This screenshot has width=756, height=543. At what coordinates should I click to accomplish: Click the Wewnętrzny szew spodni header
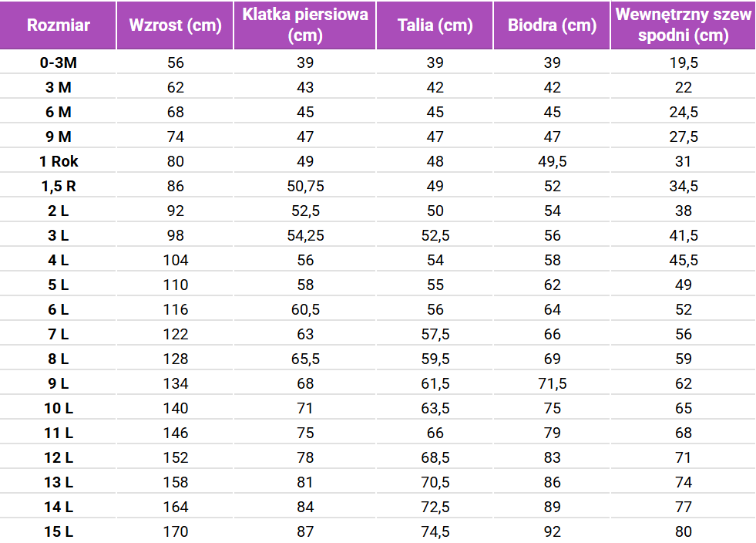click(x=683, y=25)
